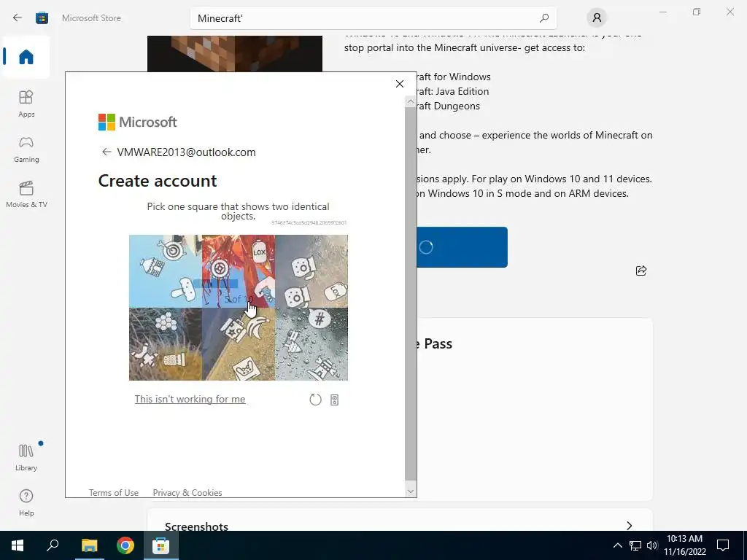
Task: Click the Share icon on Minecraft page
Action: click(x=641, y=271)
